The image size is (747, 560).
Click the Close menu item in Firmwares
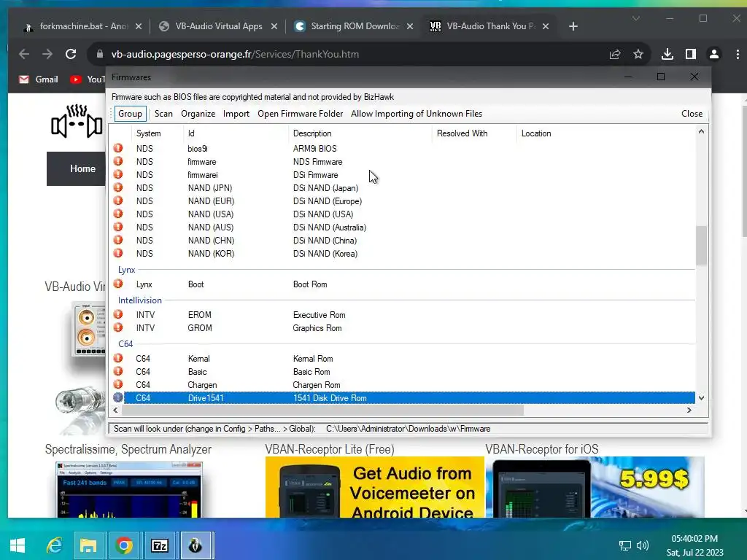[692, 114]
